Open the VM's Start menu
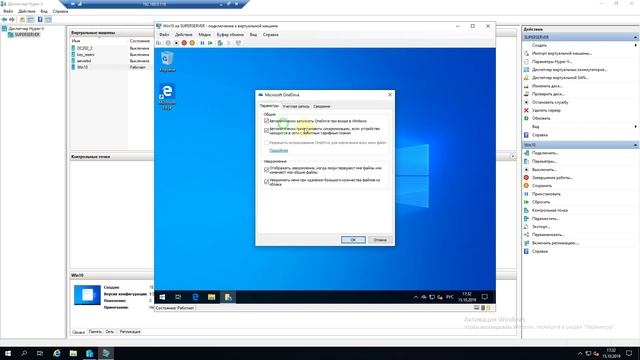This screenshot has height=360, width=640. click(162, 297)
